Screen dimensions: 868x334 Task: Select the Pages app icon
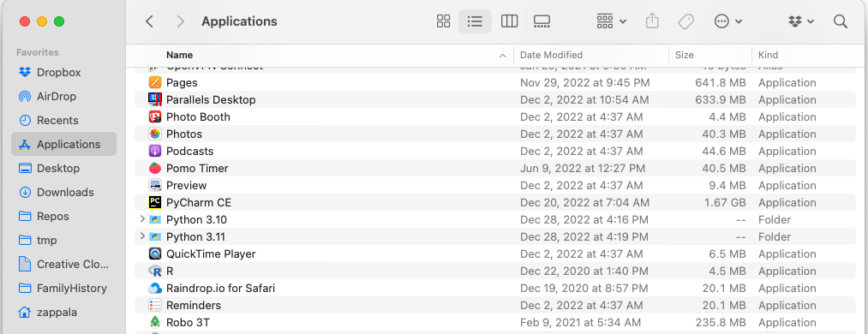(155, 82)
